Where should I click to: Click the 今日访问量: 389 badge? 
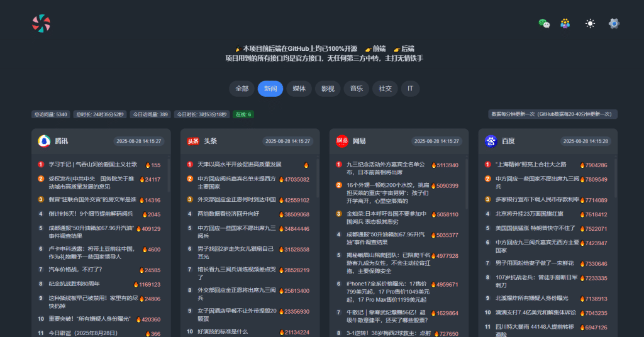[150, 114]
